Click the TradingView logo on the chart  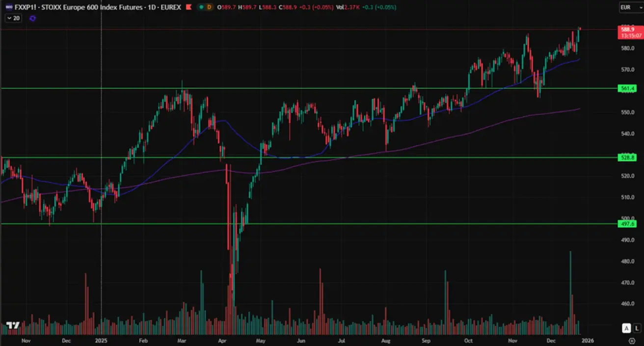tap(13, 325)
